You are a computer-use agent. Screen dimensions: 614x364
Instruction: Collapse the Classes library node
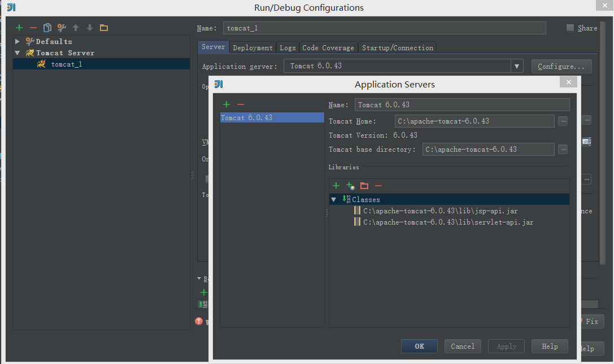pos(334,199)
